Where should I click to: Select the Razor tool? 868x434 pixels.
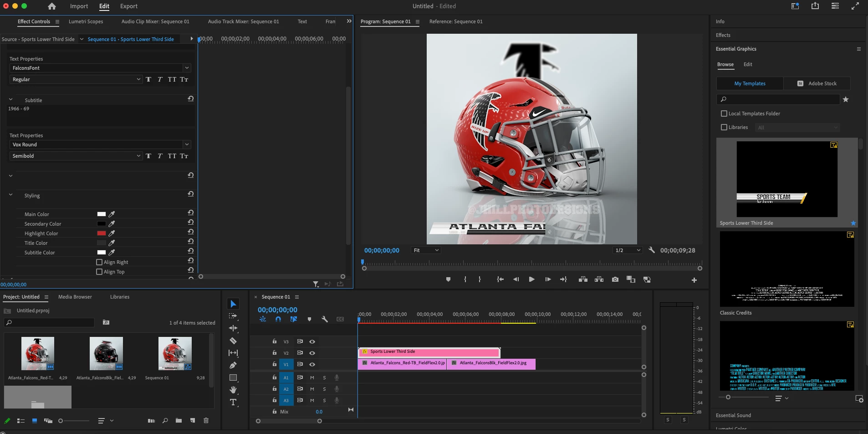coord(233,341)
